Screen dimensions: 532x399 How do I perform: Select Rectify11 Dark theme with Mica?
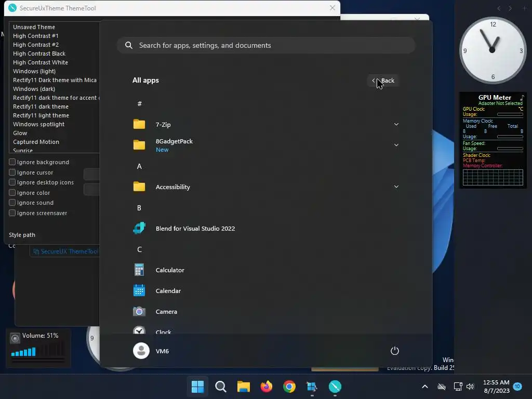click(55, 79)
